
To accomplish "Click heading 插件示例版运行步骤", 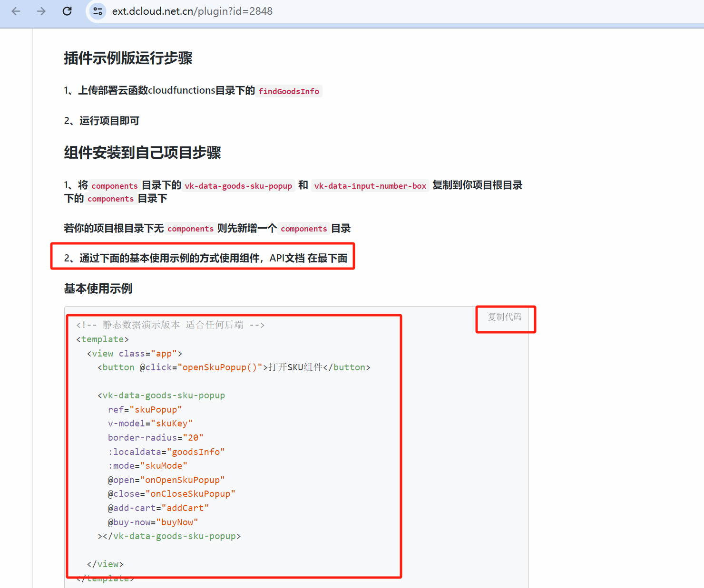I will point(128,58).
